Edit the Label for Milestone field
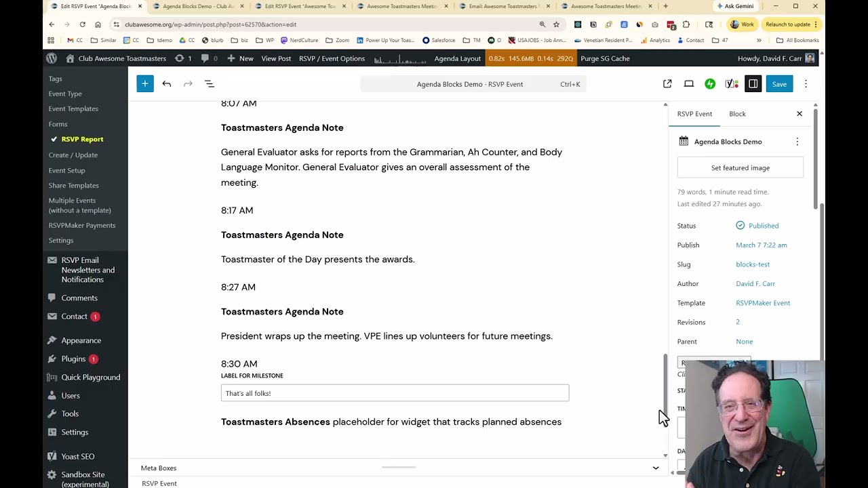868x488 pixels. (395, 393)
